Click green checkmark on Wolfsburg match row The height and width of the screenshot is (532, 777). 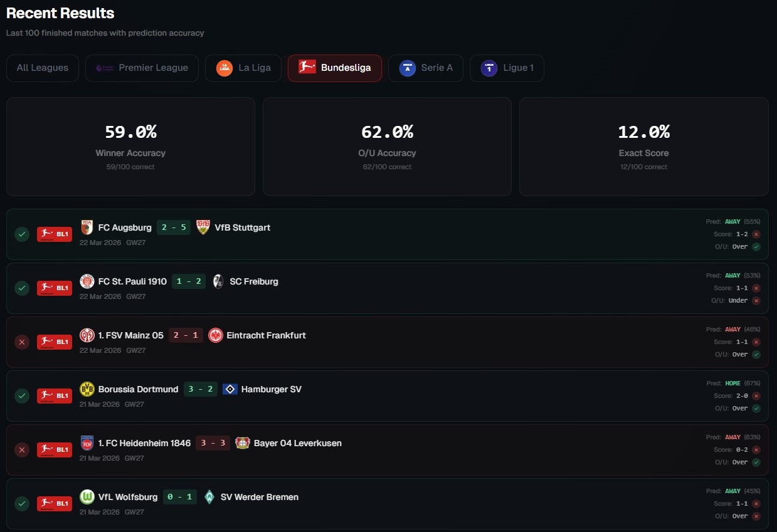22,504
